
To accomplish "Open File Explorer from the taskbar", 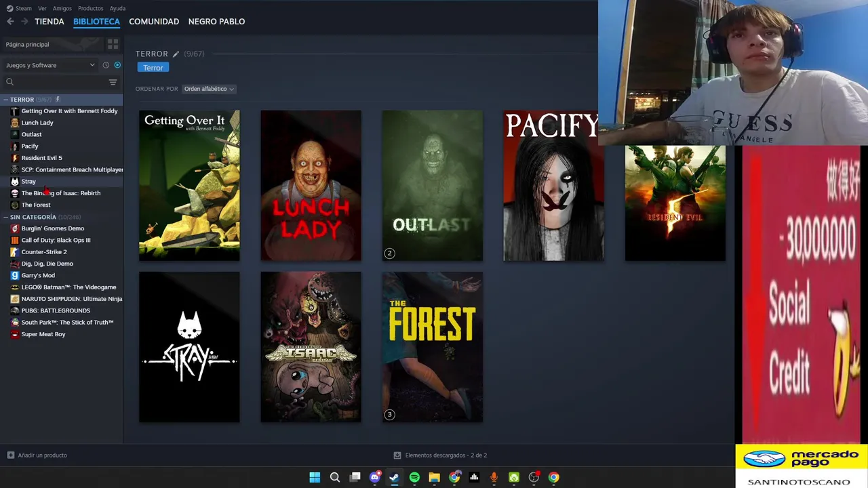I will 434,477.
